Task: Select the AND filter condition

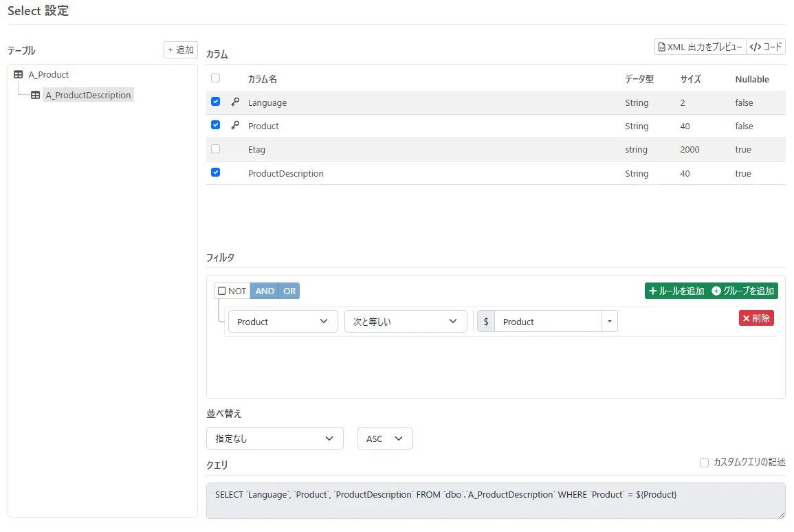Action: [265, 291]
